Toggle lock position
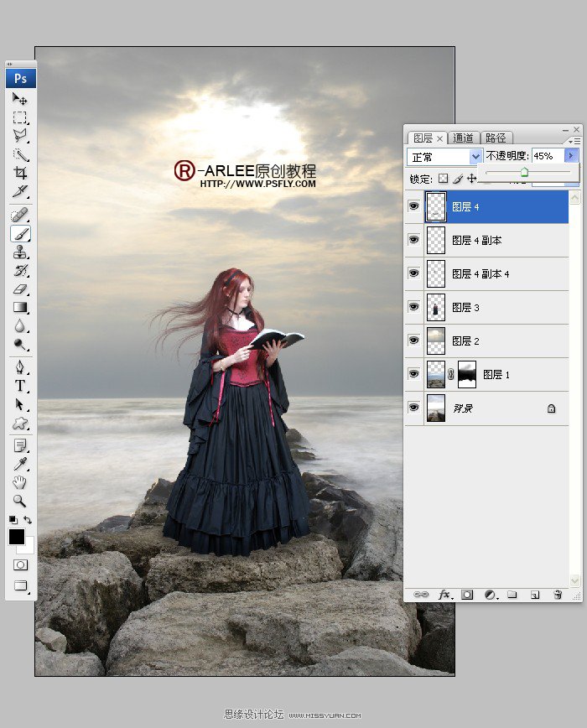Screen dimensions: 587x728 (471, 179)
